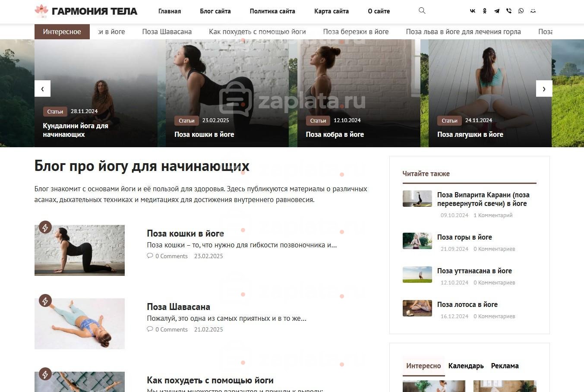Open sidebar link Поза лотоса в йоге
The image size is (584, 392).
[x=467, y=304]
